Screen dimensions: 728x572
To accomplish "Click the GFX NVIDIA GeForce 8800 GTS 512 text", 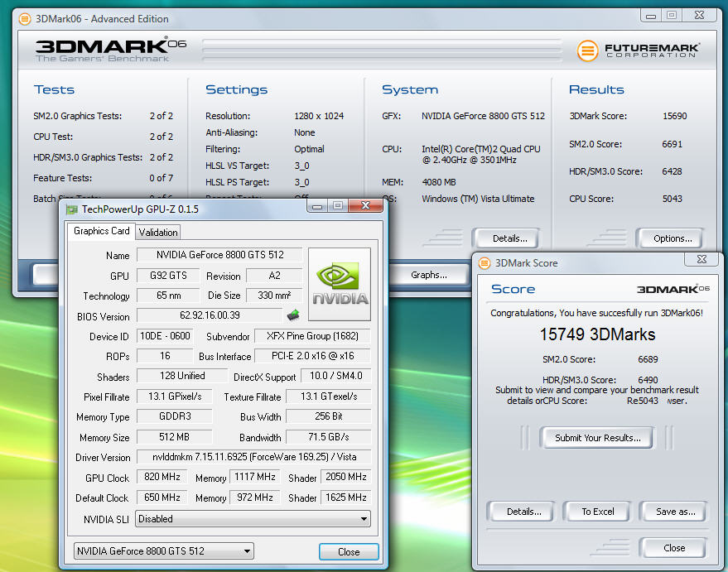I will click(483, 116).
